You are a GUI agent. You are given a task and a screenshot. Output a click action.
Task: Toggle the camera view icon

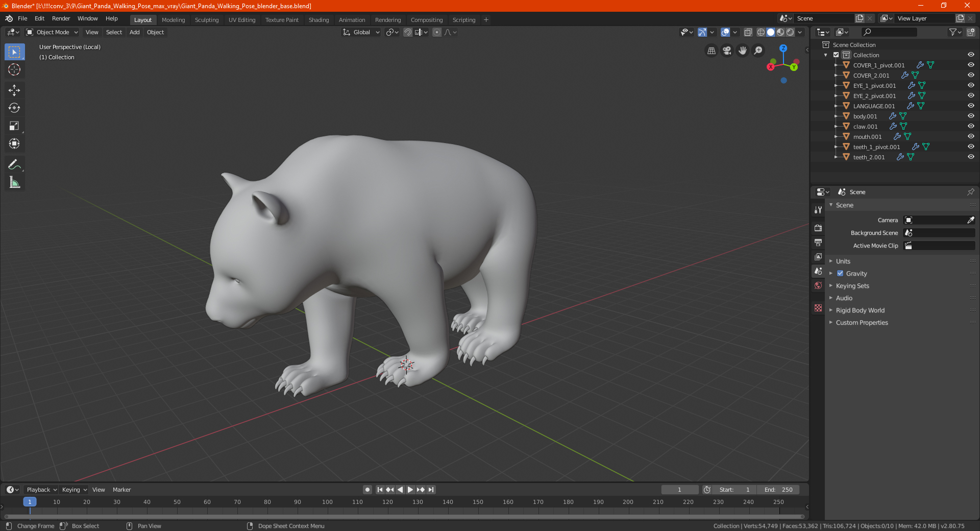coord(727,51)
